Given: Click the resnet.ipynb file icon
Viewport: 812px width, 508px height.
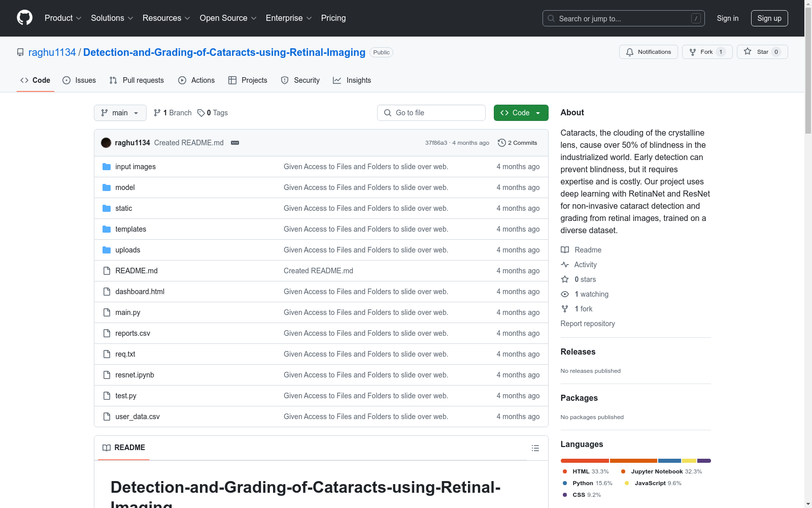Looking at the screenshot, I should [107, 375].
